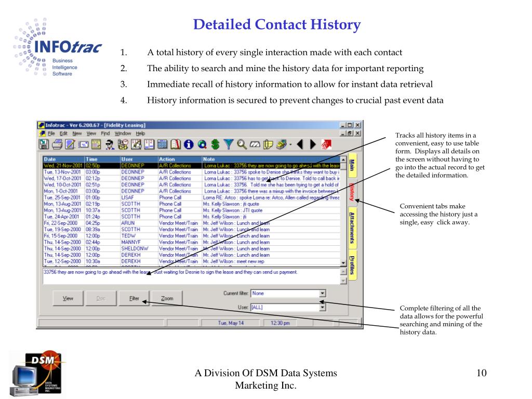Click the cash register toolbar icon
The width and height of the screenshot is (532, 399).
(x=281, y=144)
